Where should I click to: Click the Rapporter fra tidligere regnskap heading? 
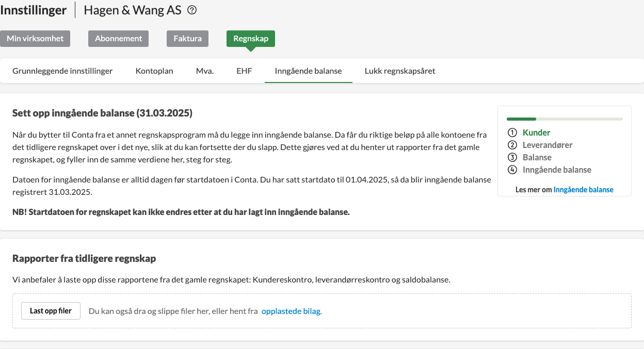click(x=84, y=258)
